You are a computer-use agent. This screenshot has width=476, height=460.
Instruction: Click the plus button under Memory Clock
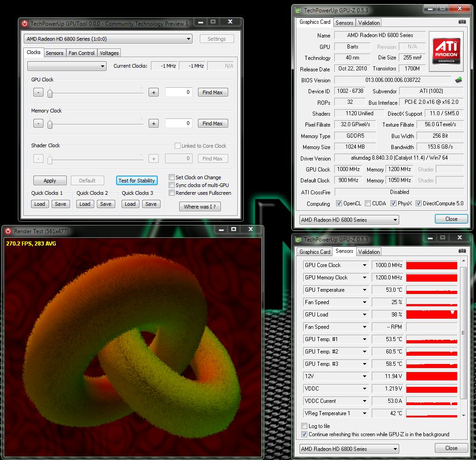[154, 123]
